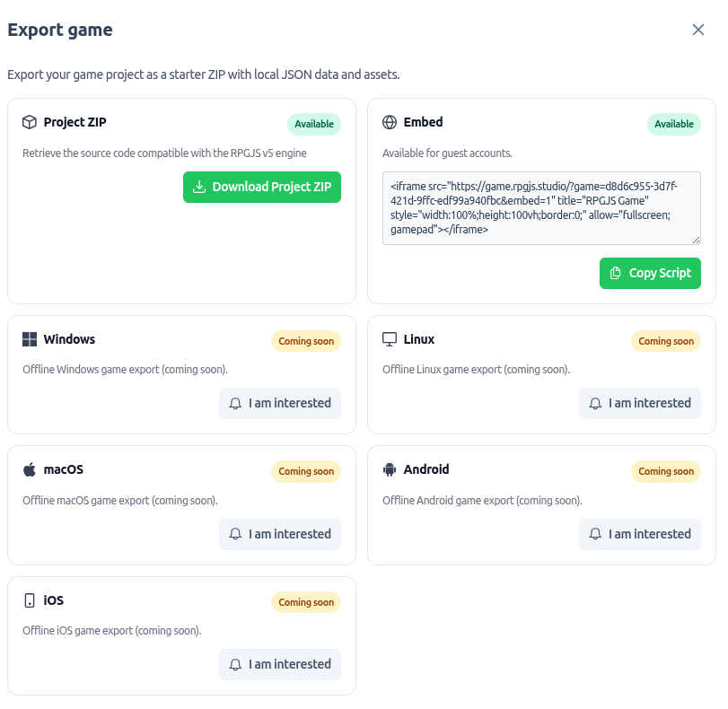Click the iOS phone icon
This screenshot has width=728, height=709.
click(30, 600)
